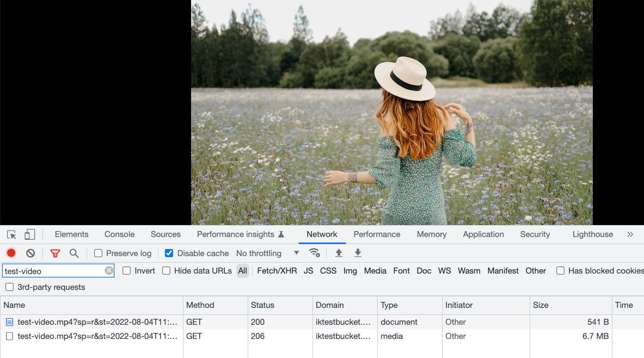Open the Memory tab
The height and width of the screenshot is (358, 644).
click(432, 234)
